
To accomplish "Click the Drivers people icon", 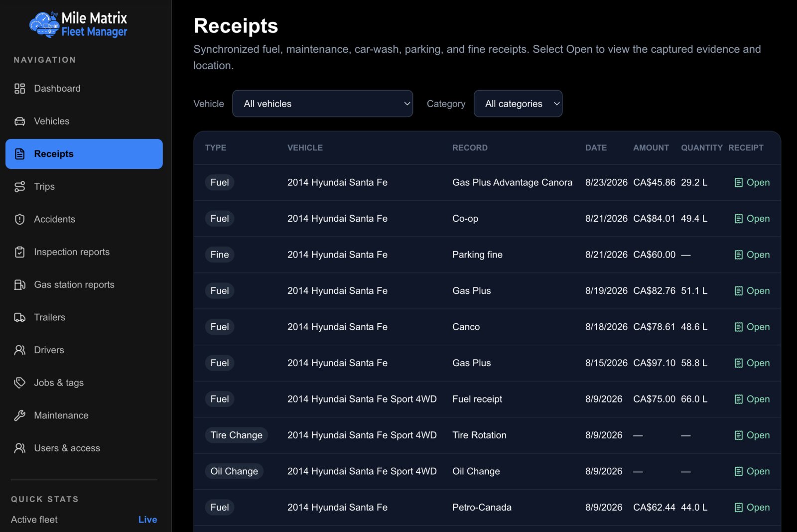I will pyautogui.click(x=19, y=350).
